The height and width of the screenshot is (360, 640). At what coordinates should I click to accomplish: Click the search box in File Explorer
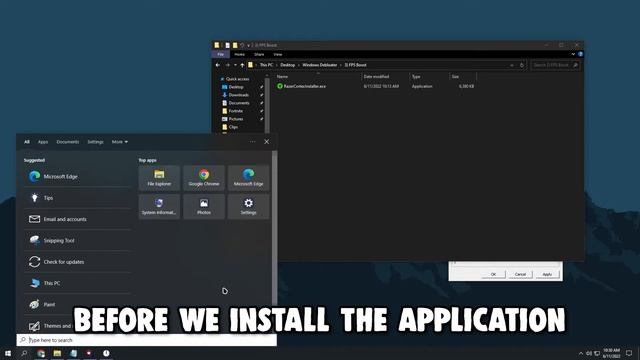(555, 65)
